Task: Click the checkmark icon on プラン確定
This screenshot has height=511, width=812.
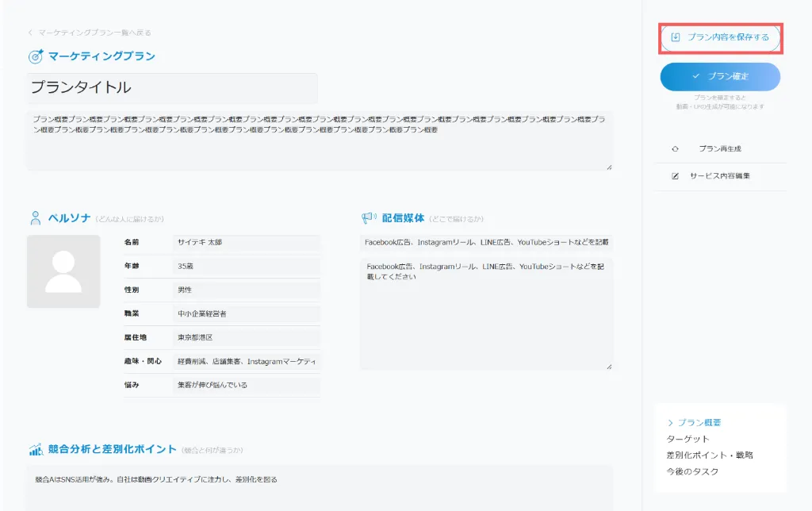Action: (x=695, y=76)
